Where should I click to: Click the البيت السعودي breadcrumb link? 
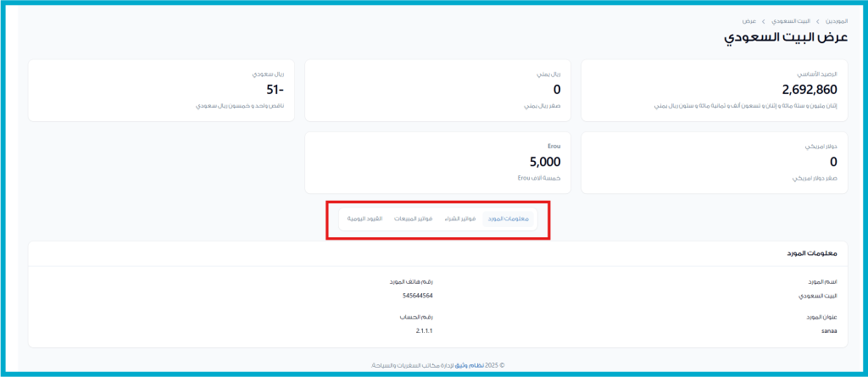point(793,19)
